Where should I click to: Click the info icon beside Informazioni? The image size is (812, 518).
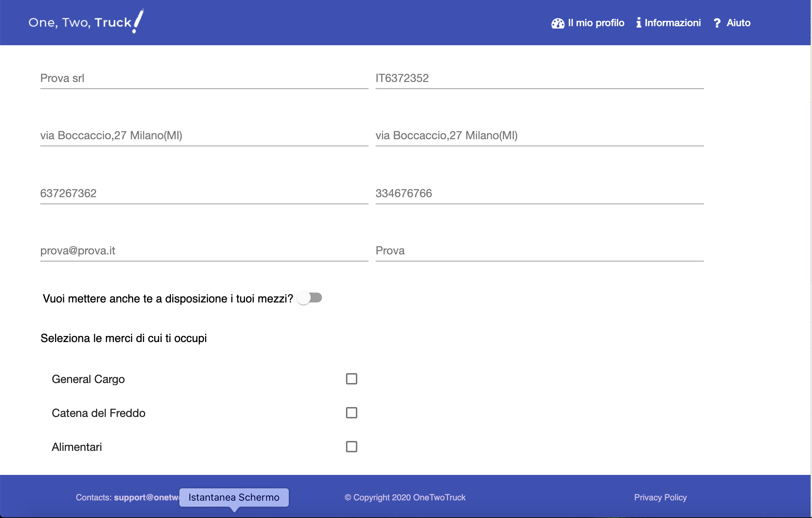tap(638, 23)
